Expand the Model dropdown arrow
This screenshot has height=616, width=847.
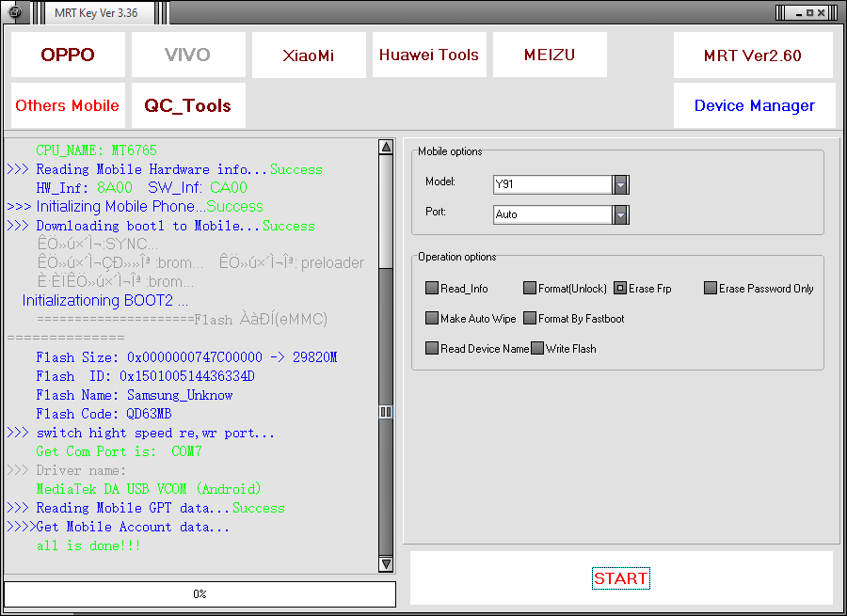[x=621, y=184]
